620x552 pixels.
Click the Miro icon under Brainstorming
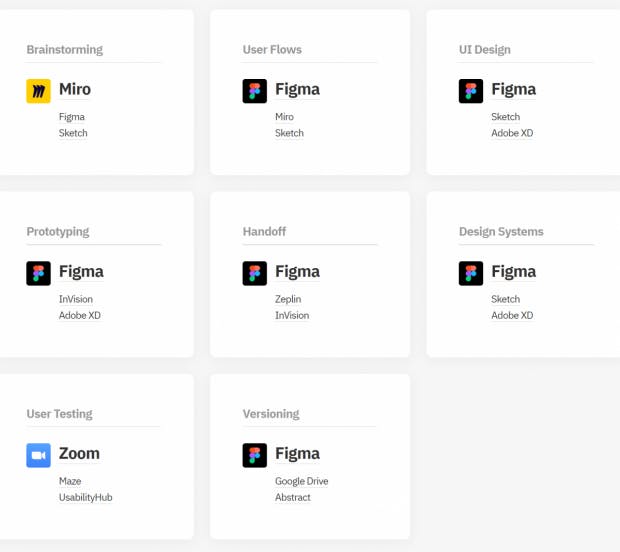(x=38, y=91)
